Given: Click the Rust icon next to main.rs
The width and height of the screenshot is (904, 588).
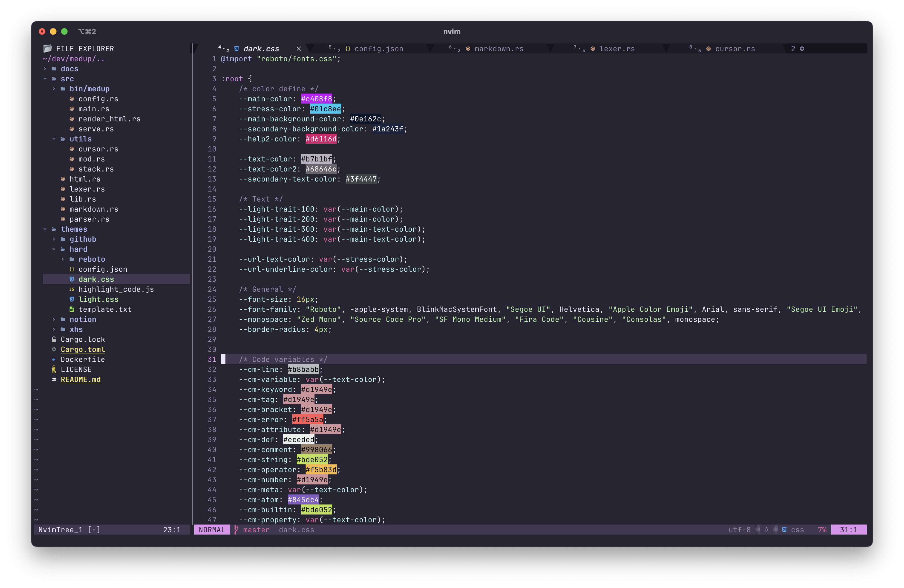Looking at the screenshot, I should (x=72, y=109).
